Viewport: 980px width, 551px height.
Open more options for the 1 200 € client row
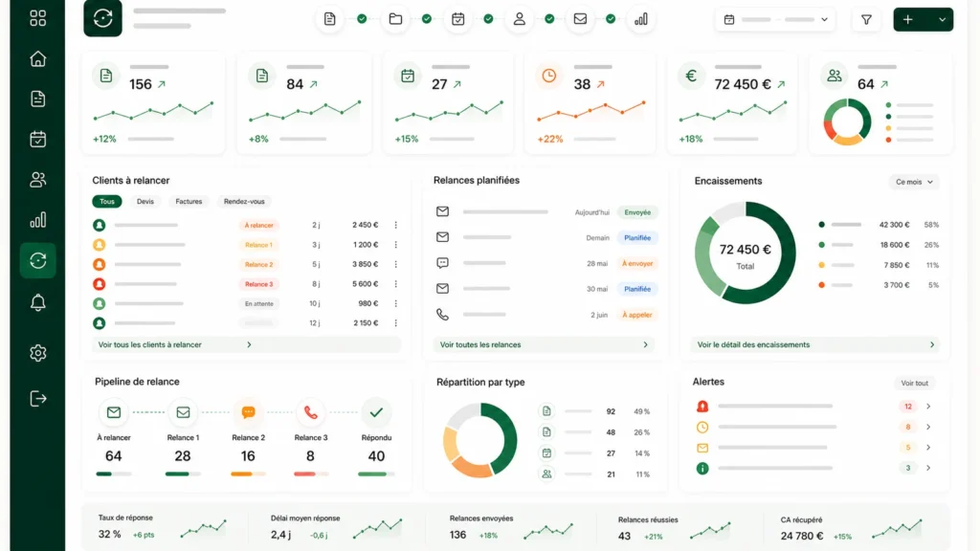pyautogui.click(x=395, y=245)
